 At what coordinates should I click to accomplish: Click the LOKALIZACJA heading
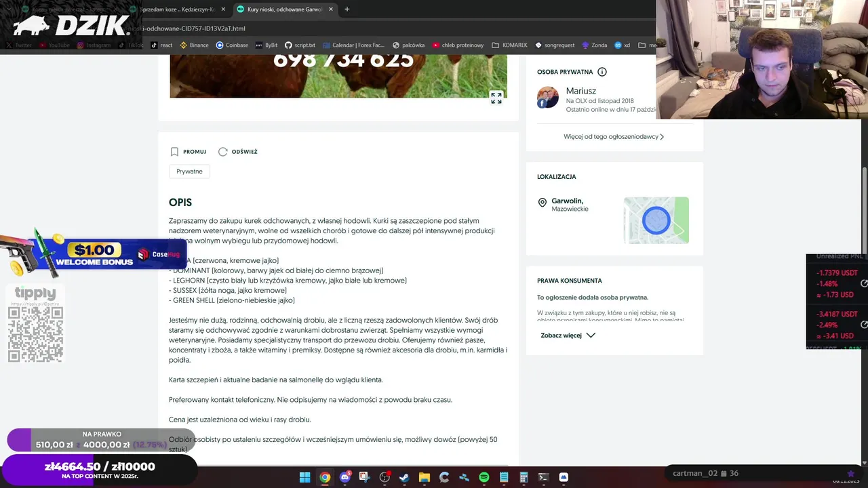557,177
